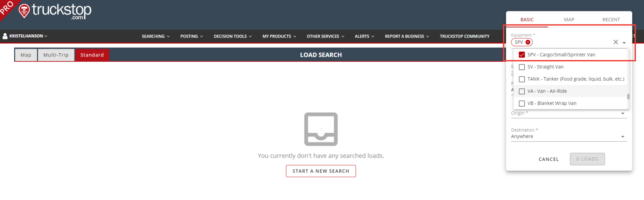The image size is (644, 200).
Task: Enable the TANK - Tanker checkbox
Action: coord(522,79)
